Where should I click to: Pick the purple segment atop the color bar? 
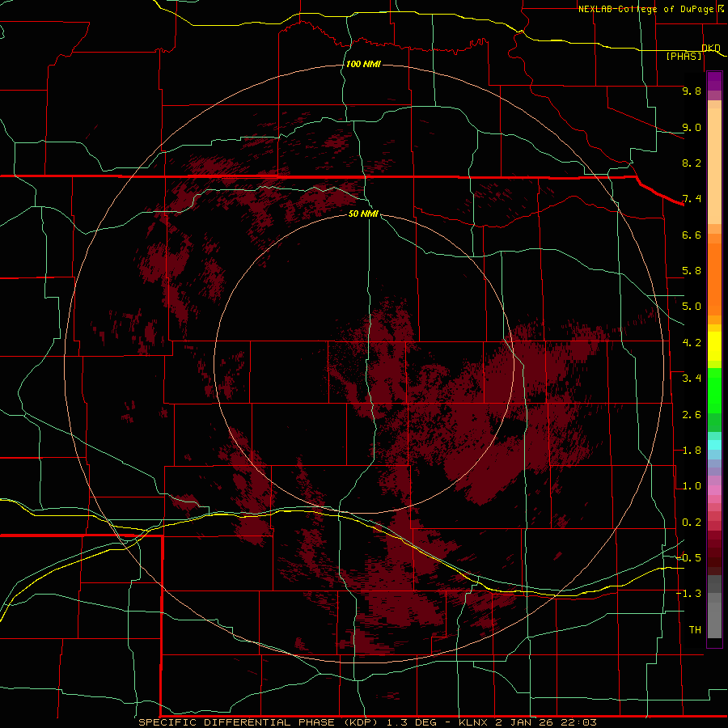point(714,81)
